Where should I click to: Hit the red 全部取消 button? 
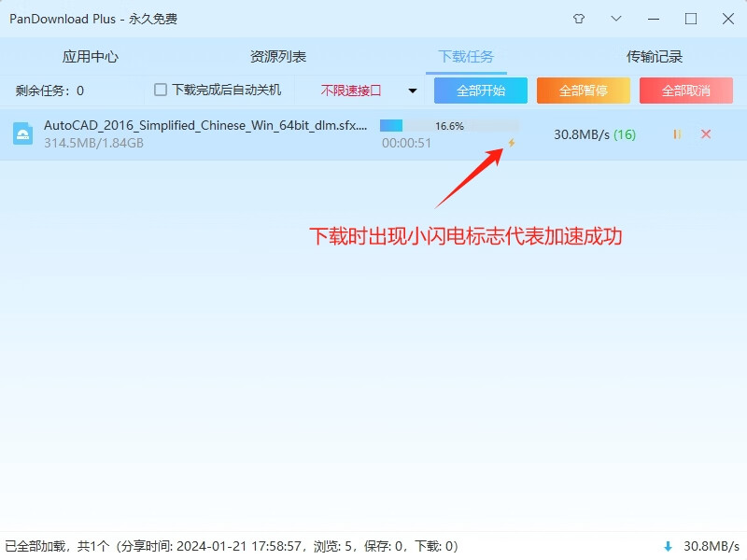click(x=686, y=91)
